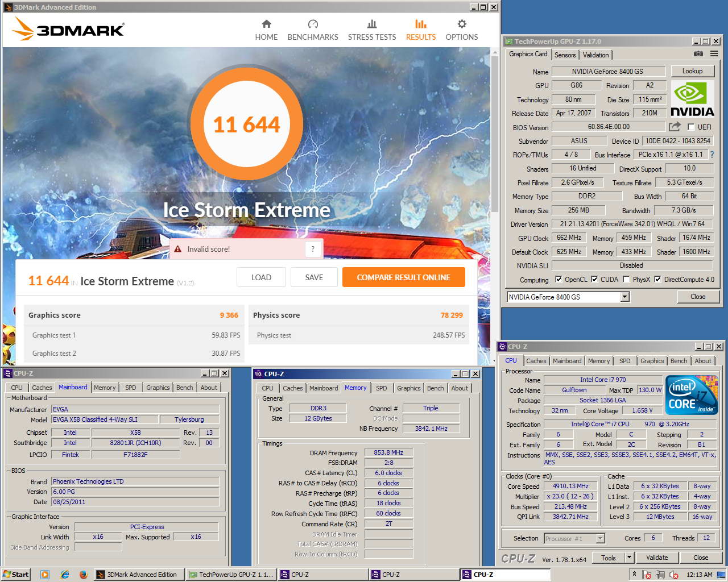Launch media player from taskbar quick launch

click(x=45, y=575)
